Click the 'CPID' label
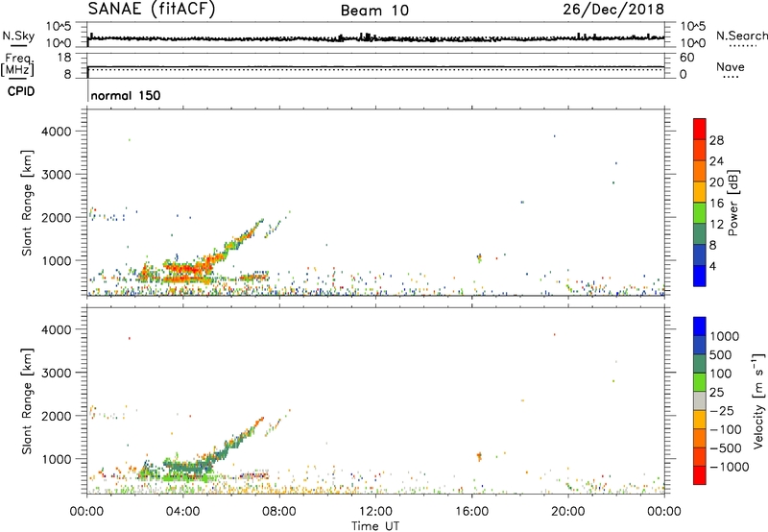Image resolution: width=768 pixels, height=532 pixels. pos(21,91)
